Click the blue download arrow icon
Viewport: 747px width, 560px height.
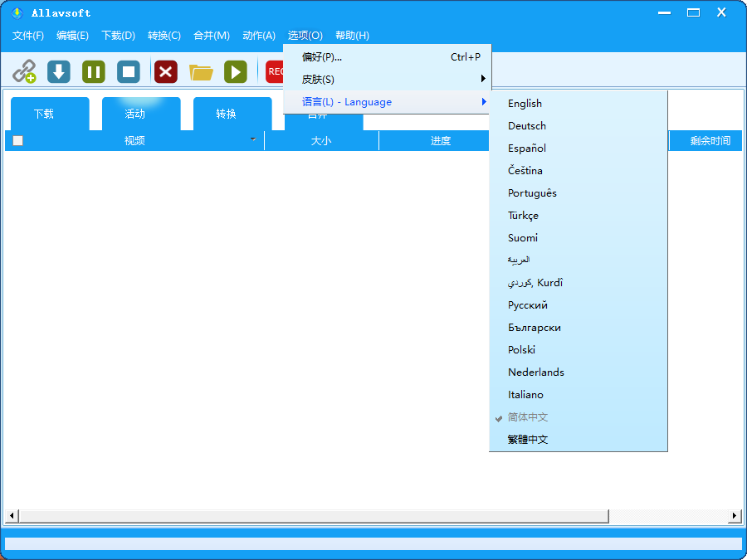click(x=58, y=71)
